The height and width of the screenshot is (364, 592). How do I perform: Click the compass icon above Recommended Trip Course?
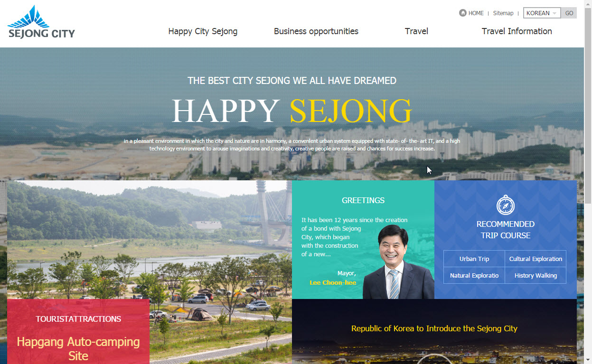coord(506,205)
